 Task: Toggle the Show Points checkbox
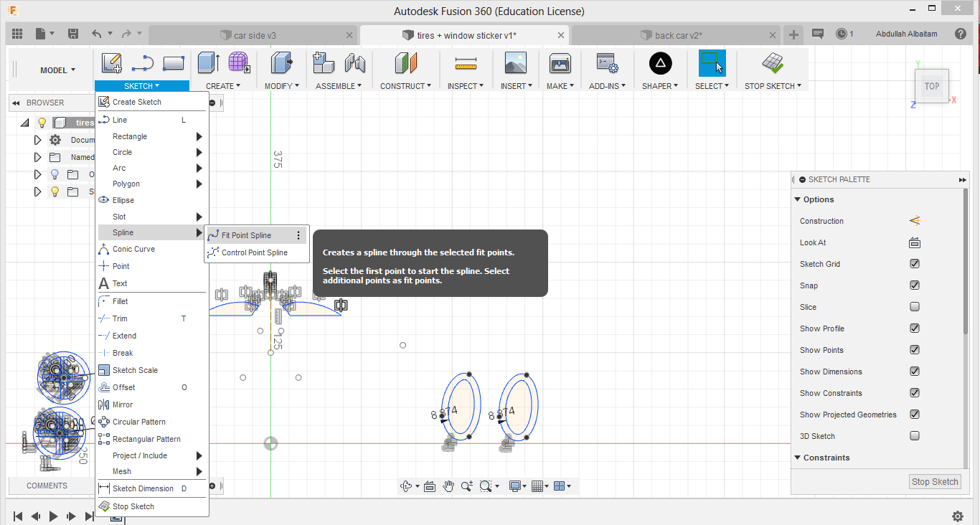click(x=915, y=350)
